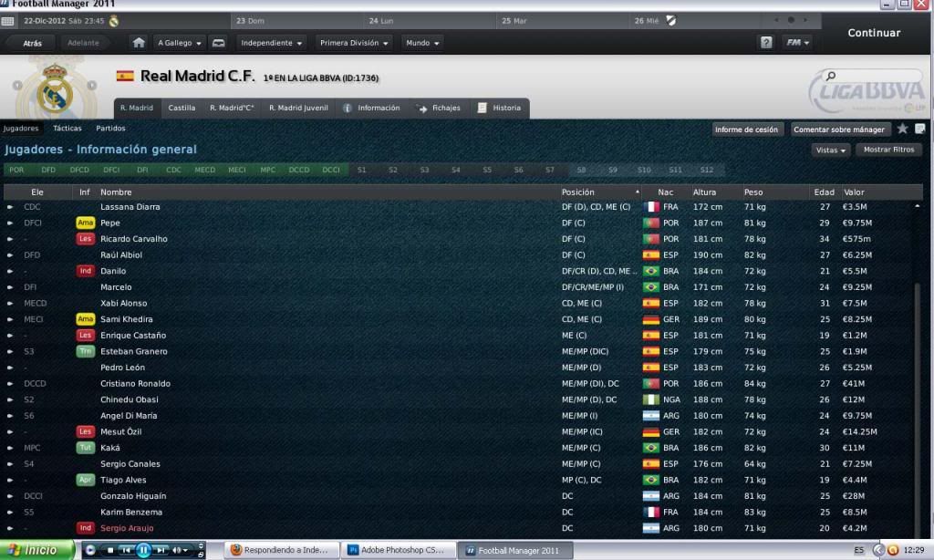Switch to the Castilla tab
934x560 pixels.
(x=182, y=108)
